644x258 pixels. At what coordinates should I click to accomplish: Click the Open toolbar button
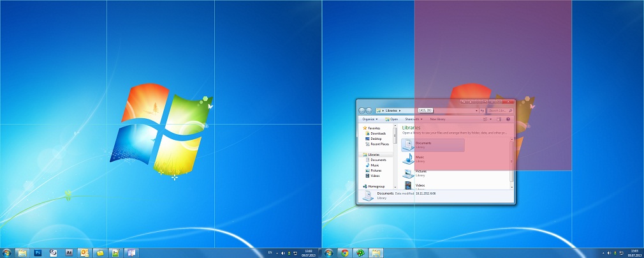click(392, 119)
